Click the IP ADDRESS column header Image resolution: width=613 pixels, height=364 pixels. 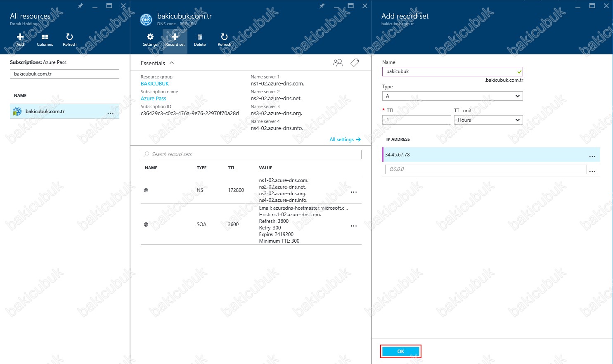coord(398,139)
